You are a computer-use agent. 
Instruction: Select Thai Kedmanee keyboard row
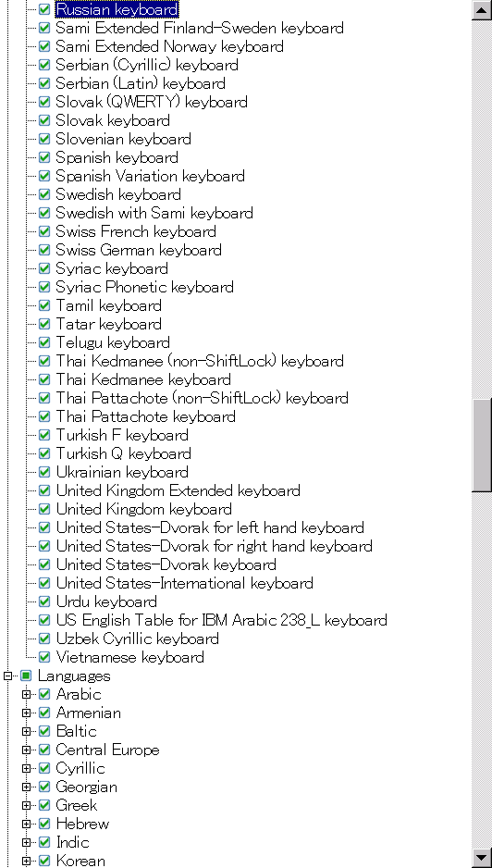143,379
